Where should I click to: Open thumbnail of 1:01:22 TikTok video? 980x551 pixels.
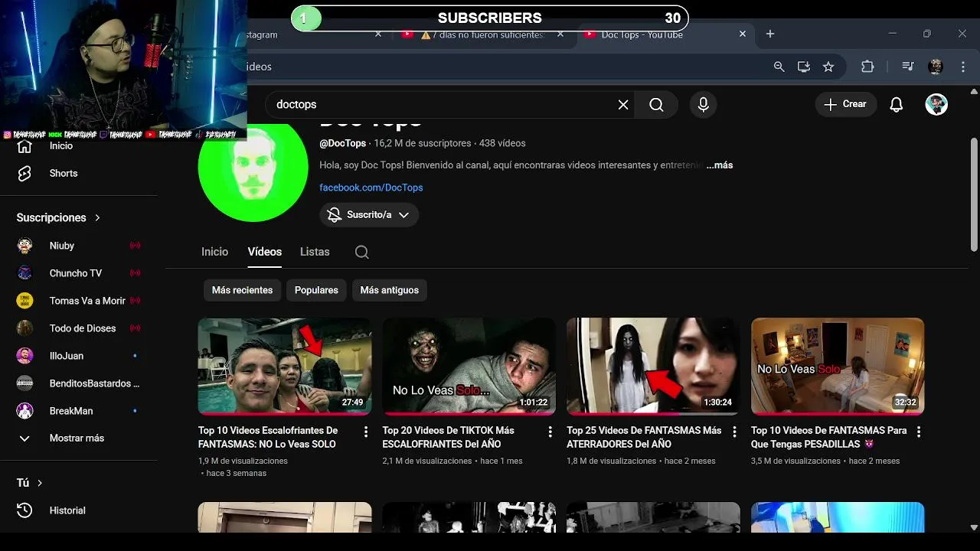tap(469, 367)
